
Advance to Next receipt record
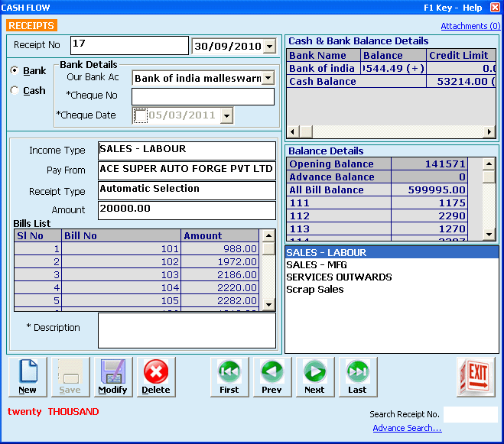click(x=315, y=377)
